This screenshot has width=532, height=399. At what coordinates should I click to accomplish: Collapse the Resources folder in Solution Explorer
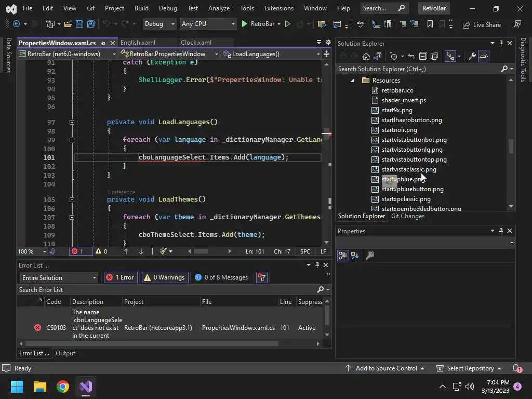click(352, 81)
